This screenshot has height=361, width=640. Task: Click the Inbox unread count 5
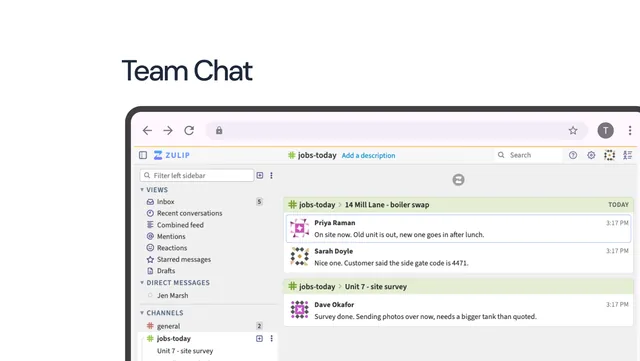[259, 202]
